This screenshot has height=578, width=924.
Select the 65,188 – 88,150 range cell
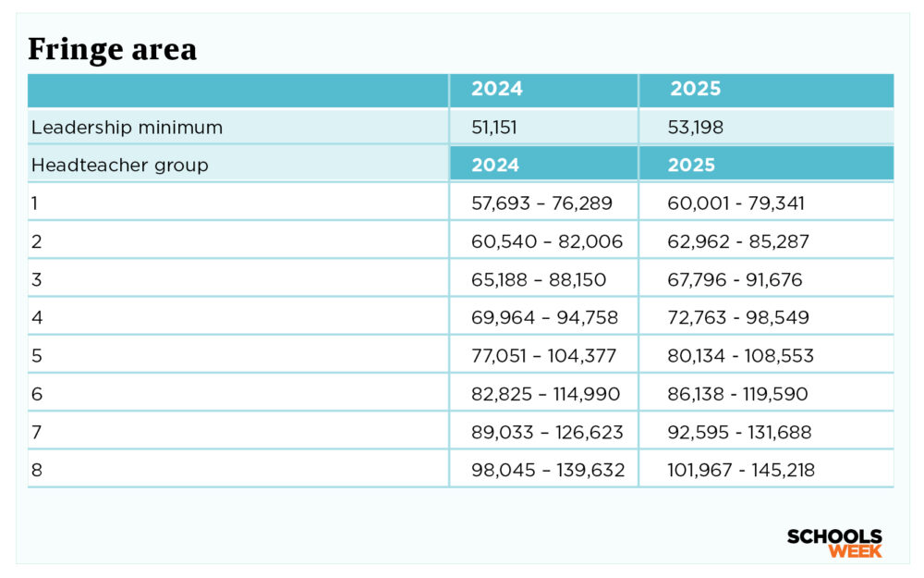[544, 279]
